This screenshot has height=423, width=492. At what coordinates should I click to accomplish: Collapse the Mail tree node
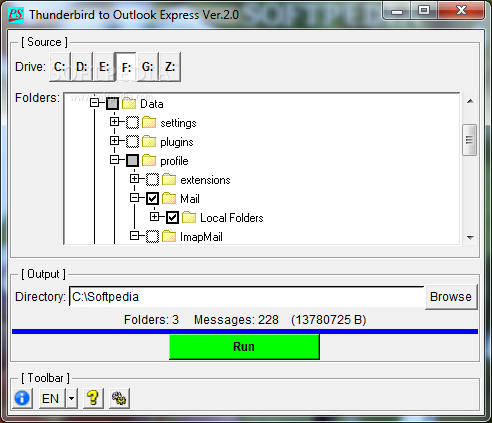(134, 198)
